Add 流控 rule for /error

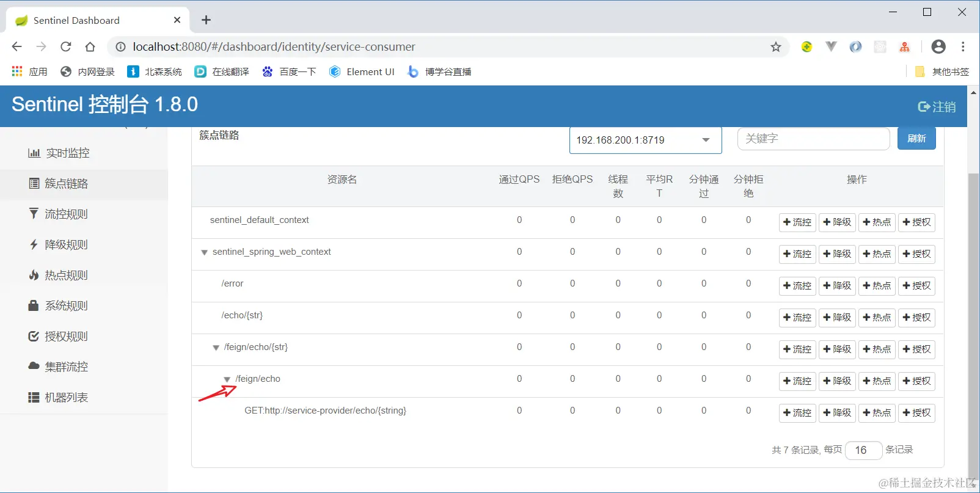click(797, 286)
